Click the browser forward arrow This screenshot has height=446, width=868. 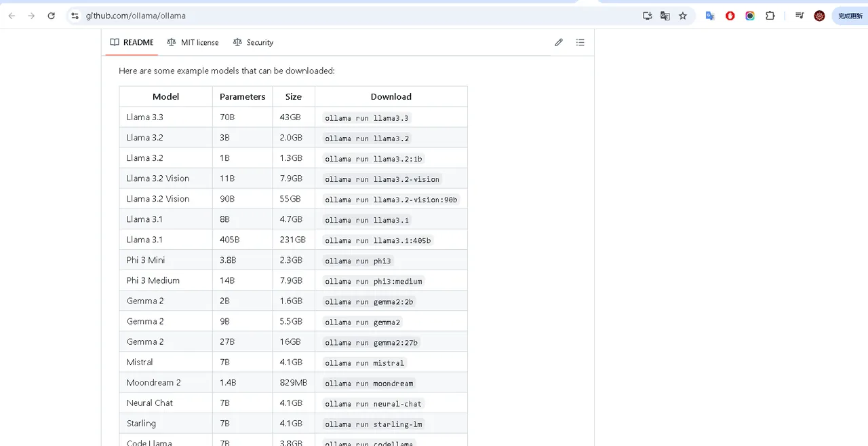[31, 16]
